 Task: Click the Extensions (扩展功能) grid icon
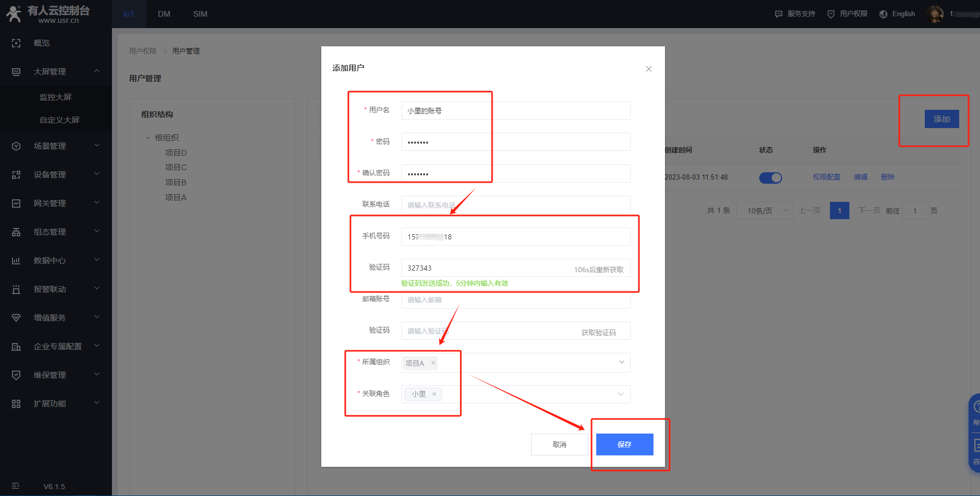[16, 404]
